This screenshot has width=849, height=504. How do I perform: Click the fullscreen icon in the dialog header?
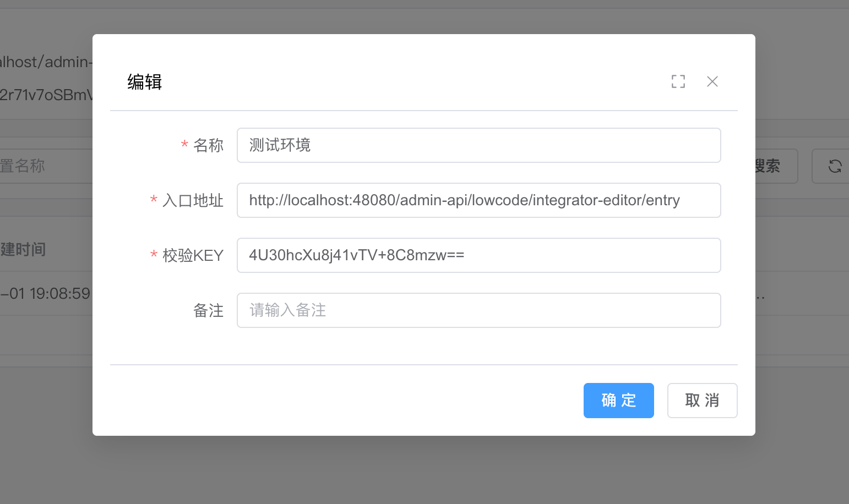pyautogui.click(x=678, y=81)
